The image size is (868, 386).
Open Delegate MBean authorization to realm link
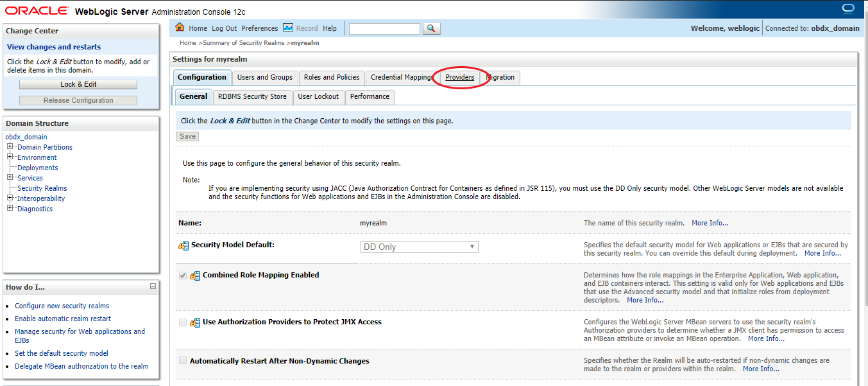click(x=81, y=366)
